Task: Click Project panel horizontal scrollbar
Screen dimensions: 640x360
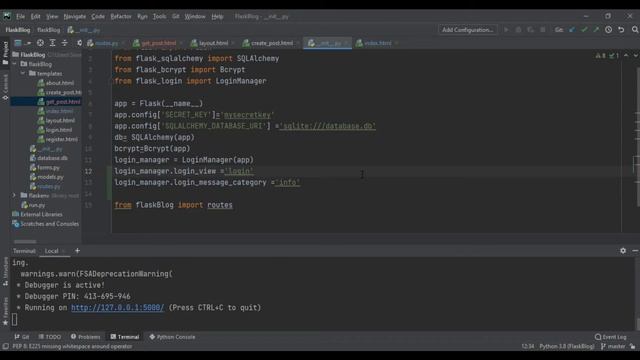Action: (25, 242)
